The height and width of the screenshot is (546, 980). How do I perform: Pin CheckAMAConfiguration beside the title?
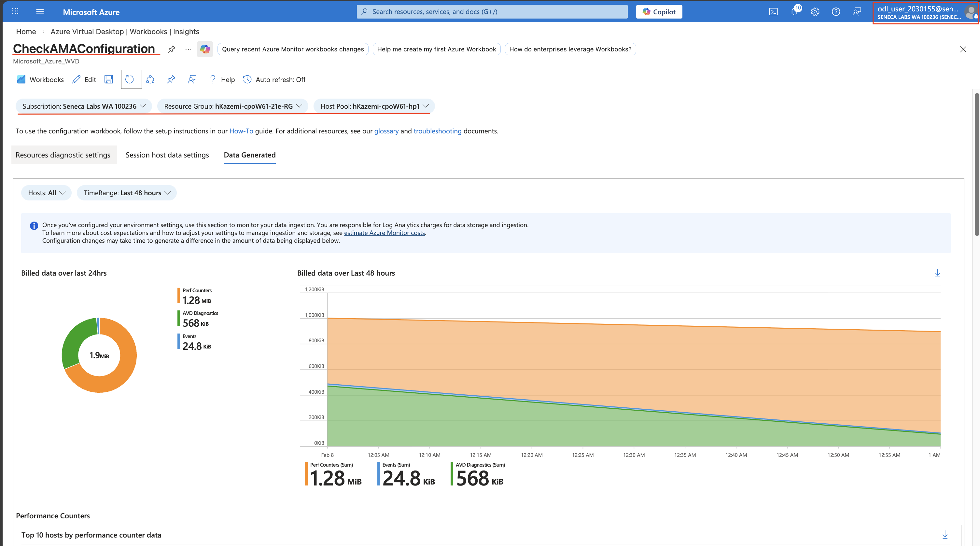[x=172, y=49]
